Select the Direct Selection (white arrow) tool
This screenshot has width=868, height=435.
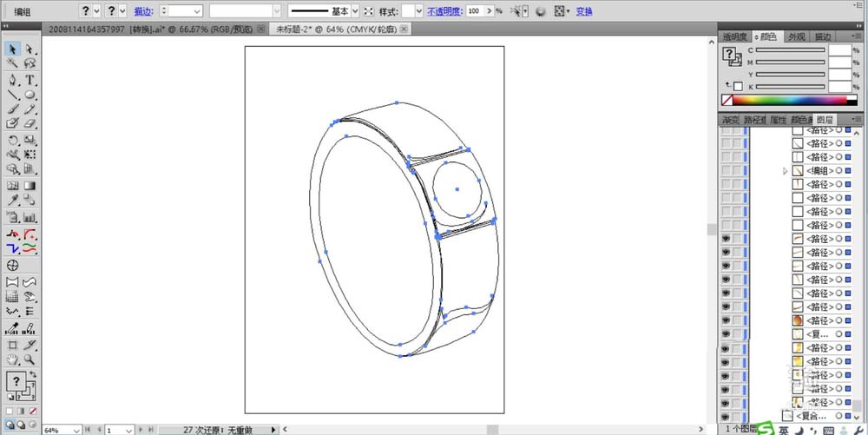click(30, 49)
